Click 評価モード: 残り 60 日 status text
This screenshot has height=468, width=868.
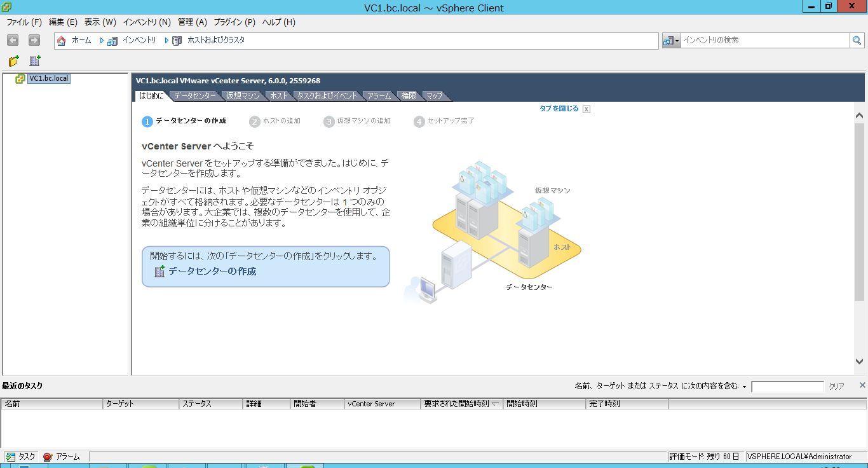pyautogui.click(x=704, y=457)
